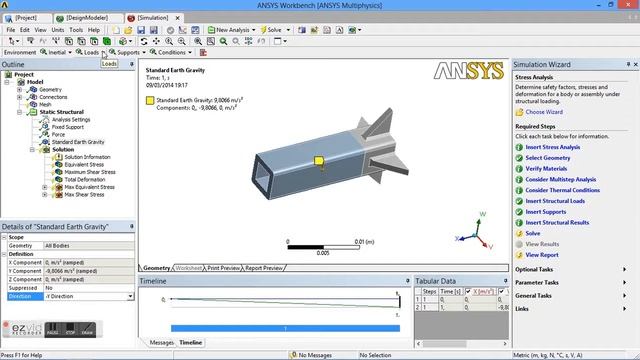Open the Supports dropdown
The image size is (640, 360).
coord(144,52)
